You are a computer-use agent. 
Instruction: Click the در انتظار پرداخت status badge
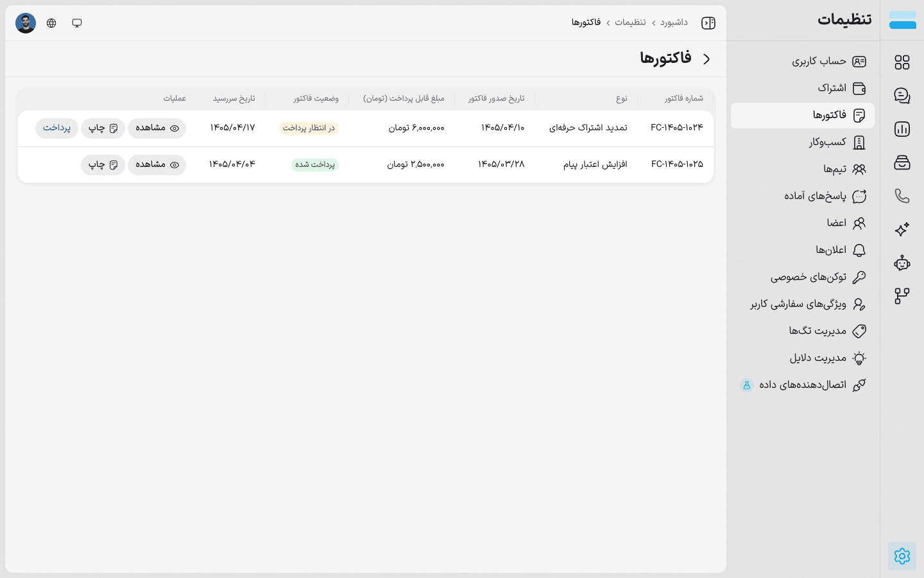coord(309,128)
